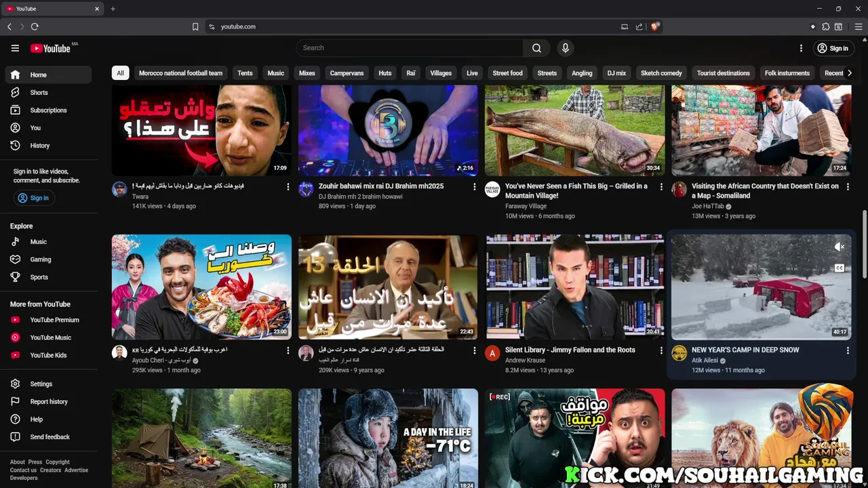Viewport: 868px width, 488px height.
Task: Show more filter chips with right arrow
Action: [849, 73]
